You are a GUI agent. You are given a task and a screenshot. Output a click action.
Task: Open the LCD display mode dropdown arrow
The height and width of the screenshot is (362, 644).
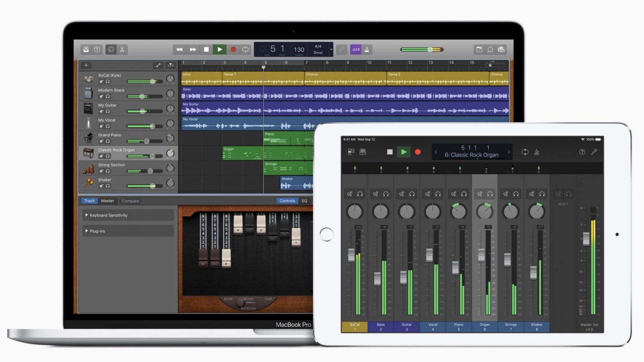[x=331, y=49]
